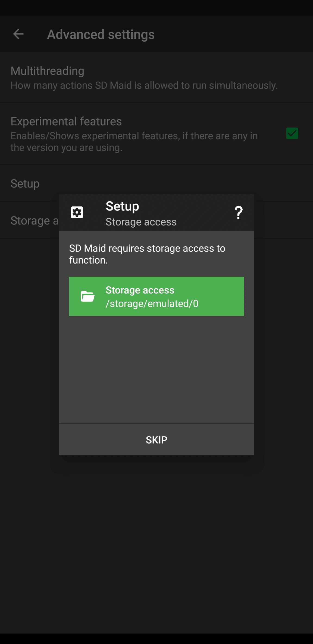
Task: Click 'SD Maid requires storage access' message
Action: click(147, 254)
